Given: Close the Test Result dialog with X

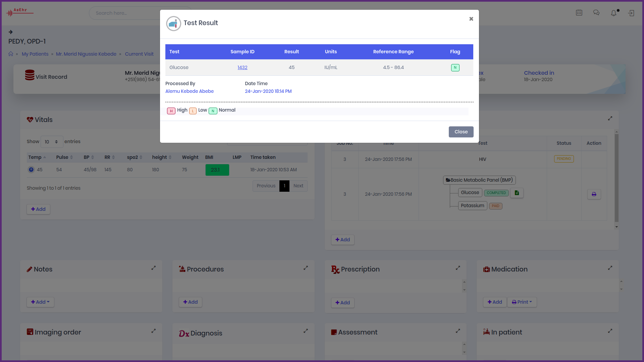Looking at the screenshot, I should 471,19.
